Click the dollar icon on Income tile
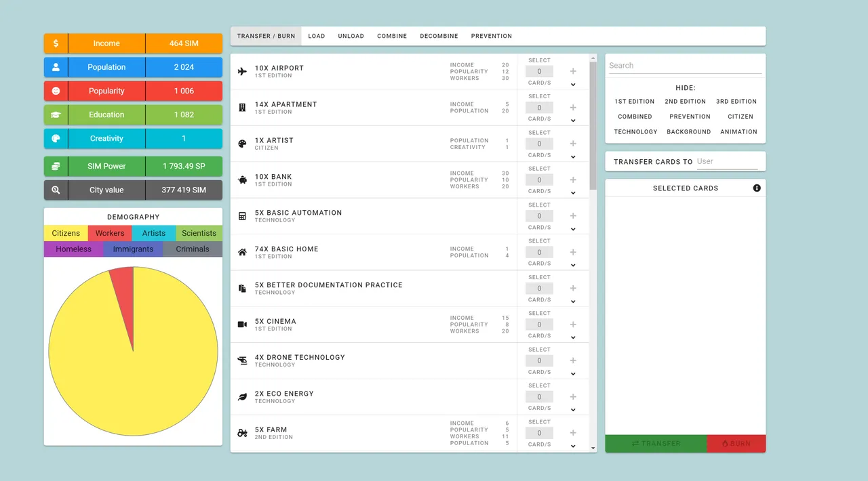Viewport: 868px width, 481px height. [56, 43]
